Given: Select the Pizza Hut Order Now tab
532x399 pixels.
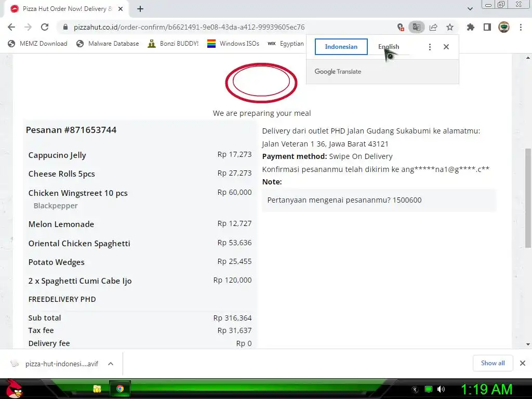Looking at the screenshot, I should click(x=66, y=9).
